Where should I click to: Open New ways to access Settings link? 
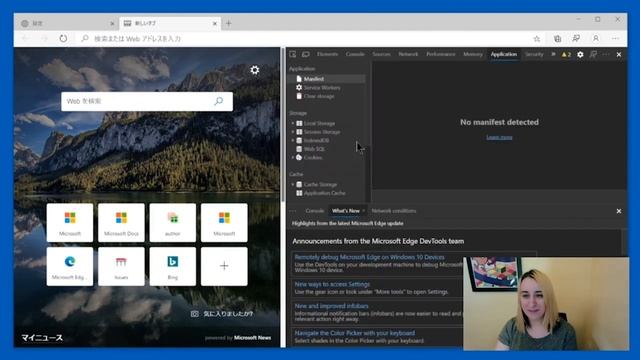pyautogui.click(x=332, y=284)
